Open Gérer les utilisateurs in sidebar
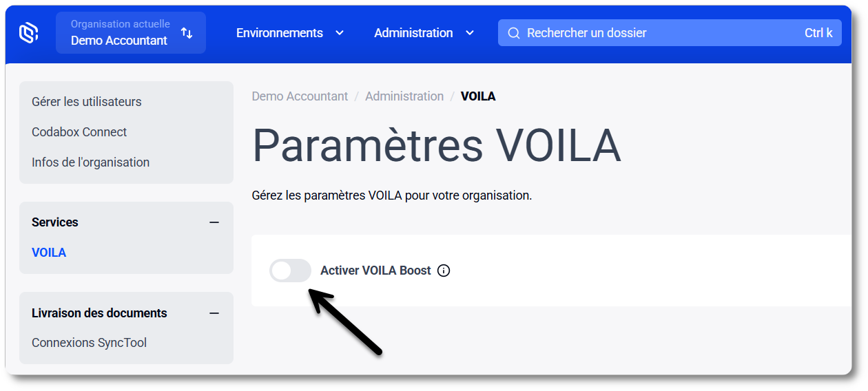 87,102
